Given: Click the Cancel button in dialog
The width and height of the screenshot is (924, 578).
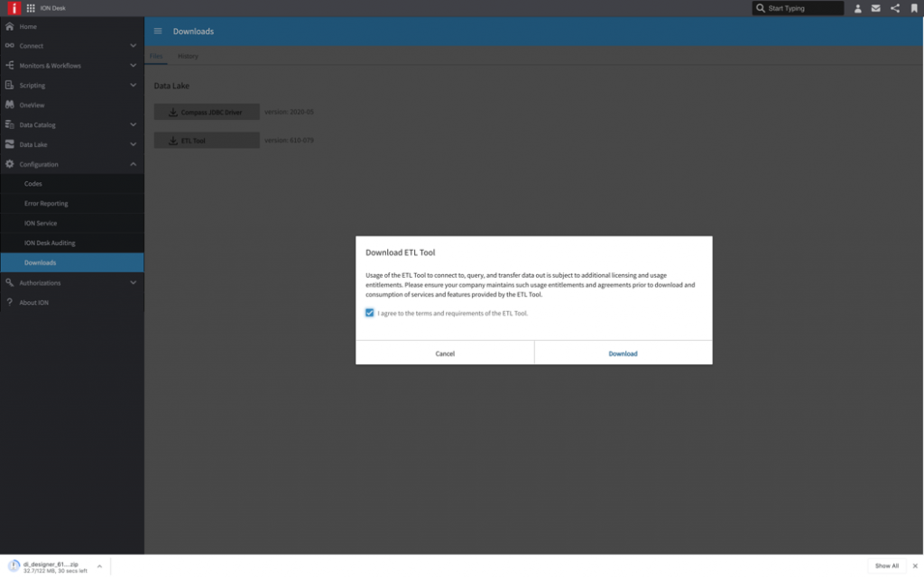Looking at the screenshot, I should [x=445, y=353].
